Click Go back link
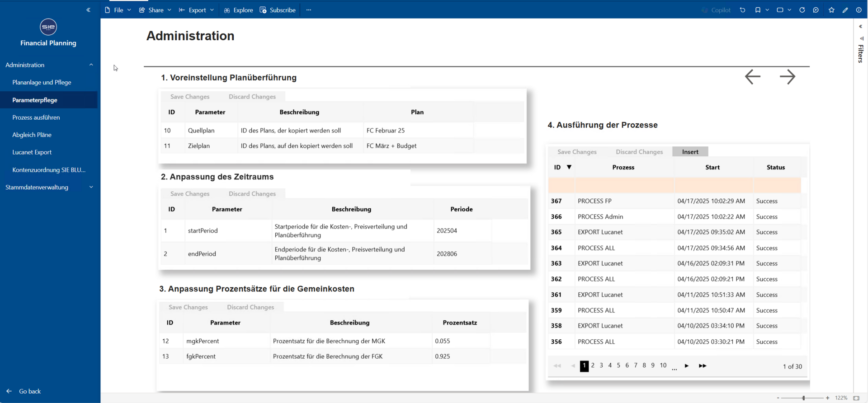This screenshot has height=403, width=868. [30, 391]
